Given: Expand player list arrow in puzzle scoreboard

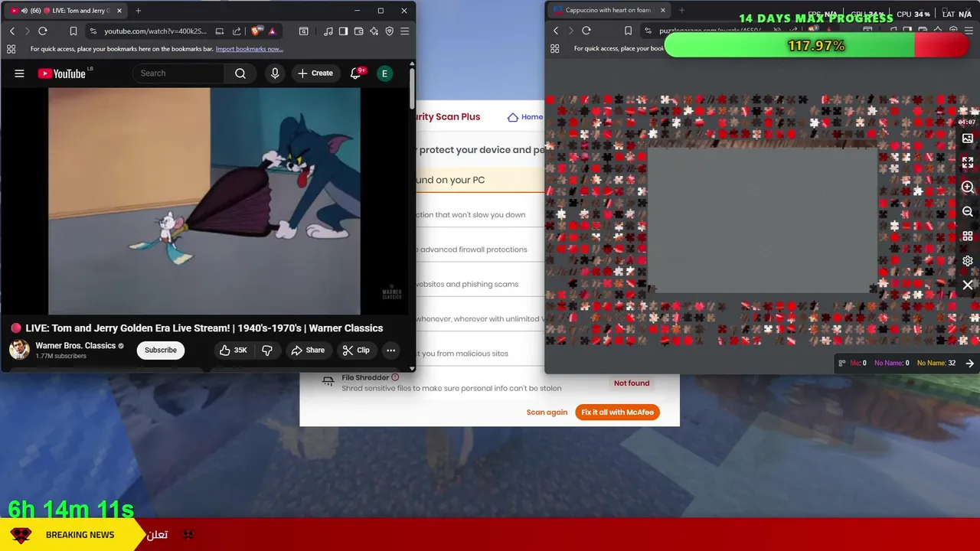Looking at the screenshot, I should [x=969, y=364].
